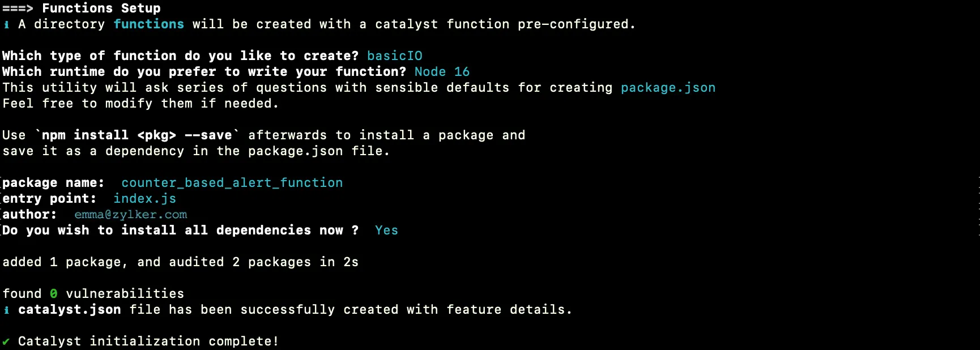Select the "Node 16" runtime answer
Image resolution: width=980 pixels, height=350 pixels.
point(442,72)
